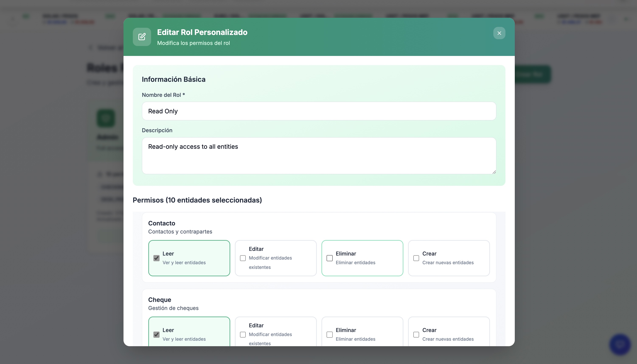637x364 pixels.
Task: Click the green role icon on the Admin card
Action: [x=105, y=118]
